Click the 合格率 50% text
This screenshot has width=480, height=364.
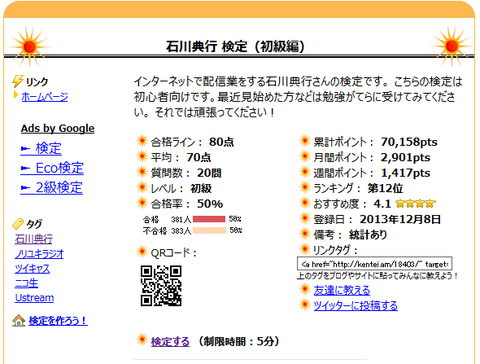tap(187, 204)
